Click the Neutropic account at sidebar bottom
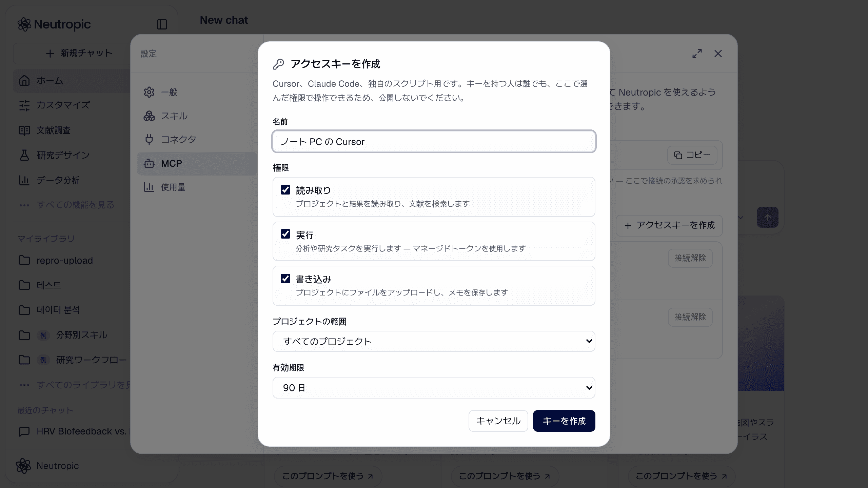Image resolution: width=868 pixels, height=488 pixels. point(47,466)
